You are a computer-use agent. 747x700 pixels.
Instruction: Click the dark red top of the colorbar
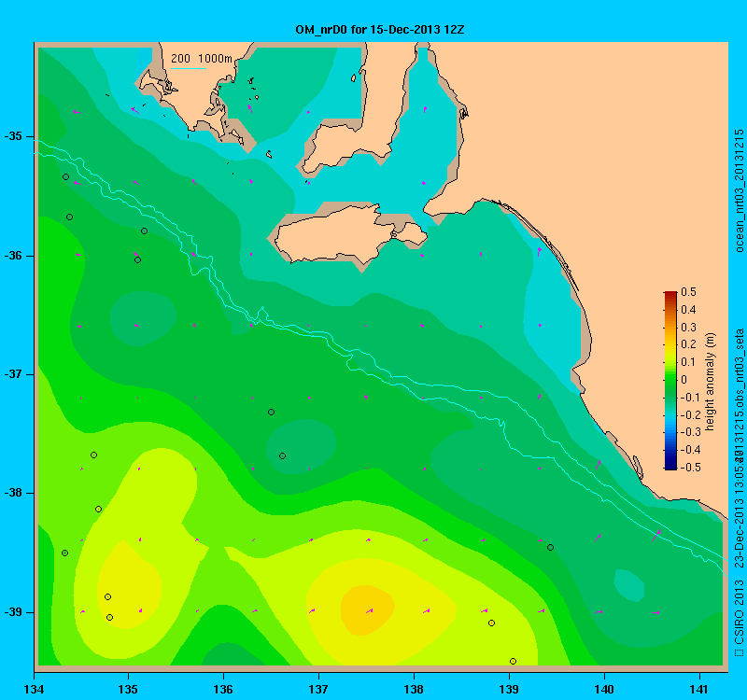pos(670,294)
